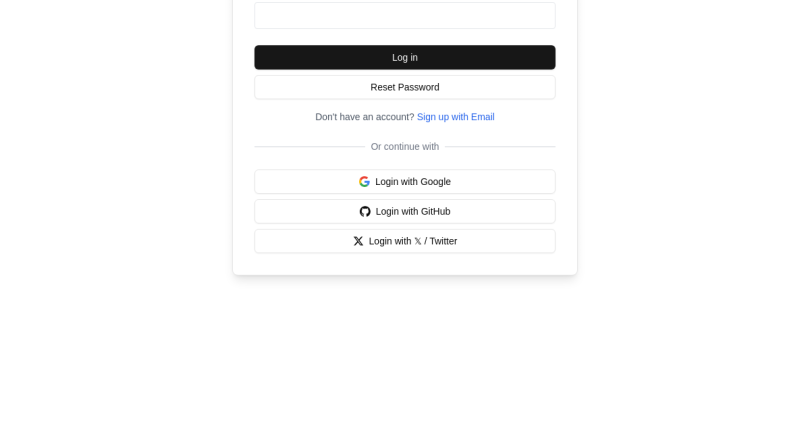
Task: Click the word "Google" in the login button
Action: [x=432, y=182]
